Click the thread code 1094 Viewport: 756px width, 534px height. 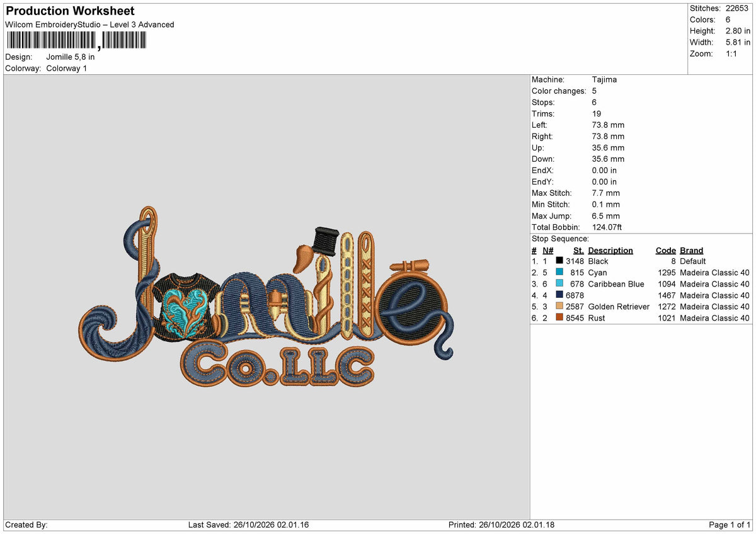pos(666,283)
